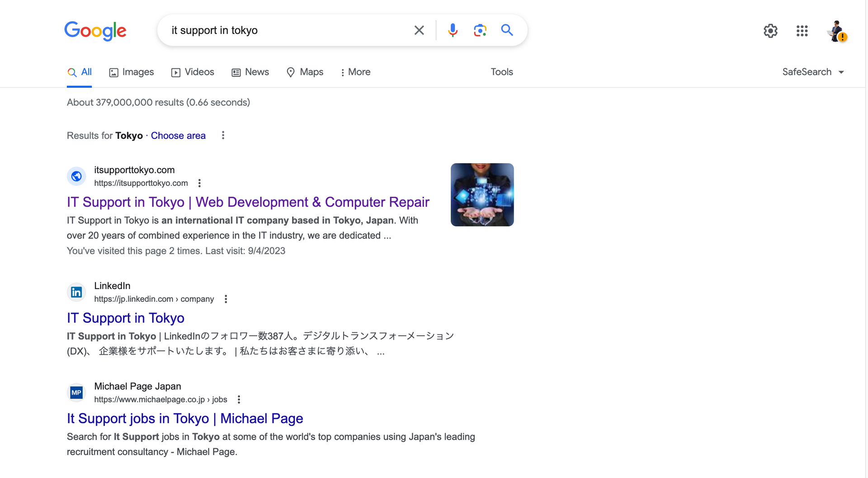Click the Choose area link

click(x=178, y=136)
